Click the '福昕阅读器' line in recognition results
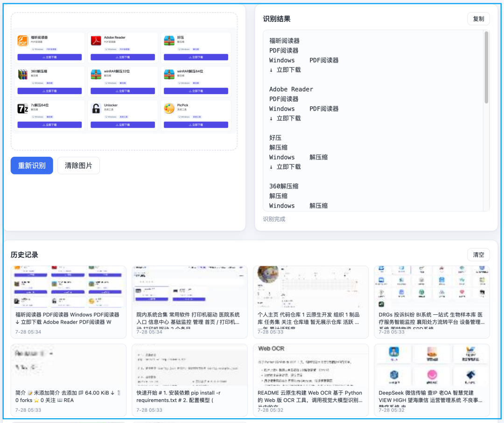Viewport: 504px width, 423px height. 285,41
